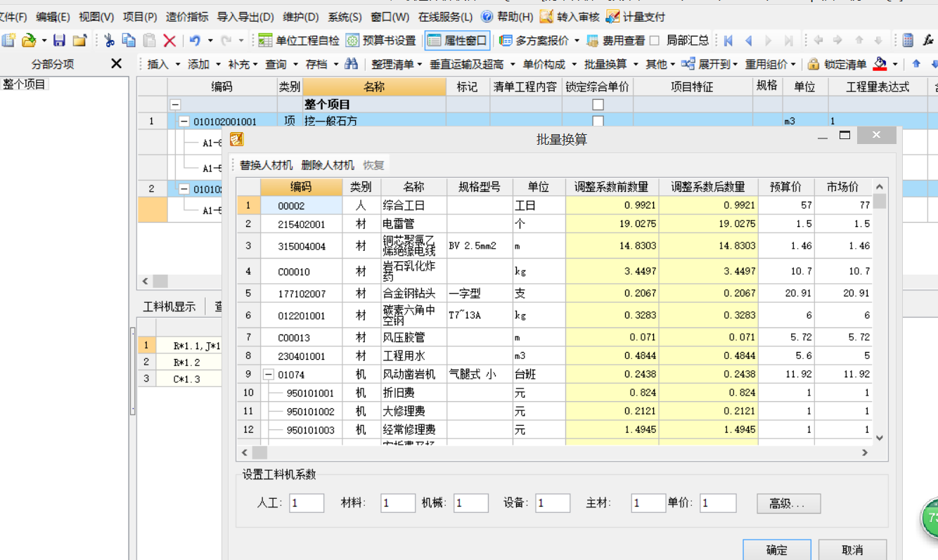
Task: Click the 计量支付 icon
Action: tap(612, 16)
